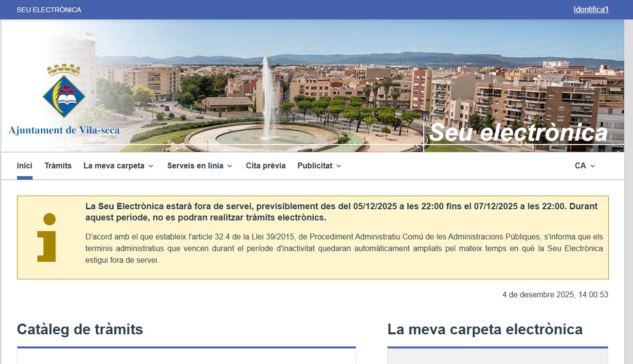Open the CA language selector
Image resolution: width=633 pixels, height=364 pixels.
click(580, 166)
